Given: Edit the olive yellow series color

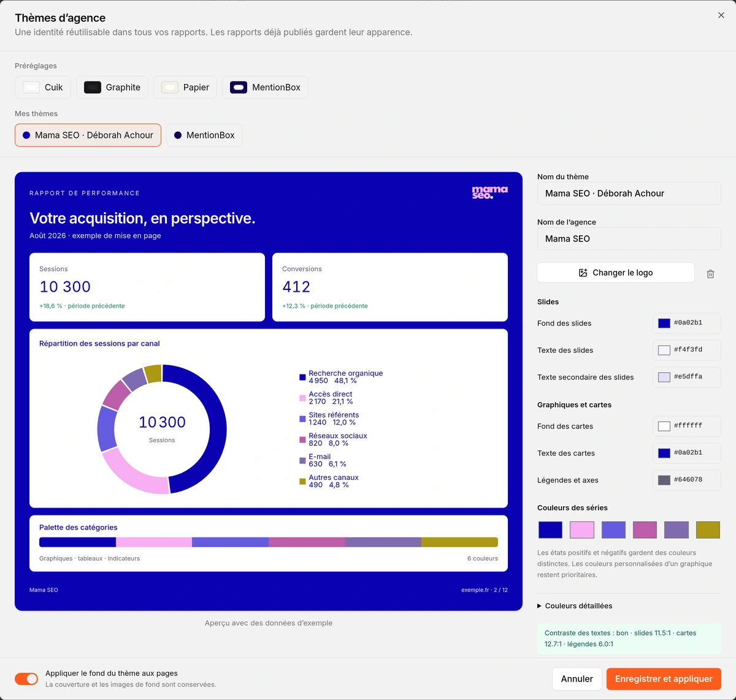Looking at the screenshot, I should 708,530.
